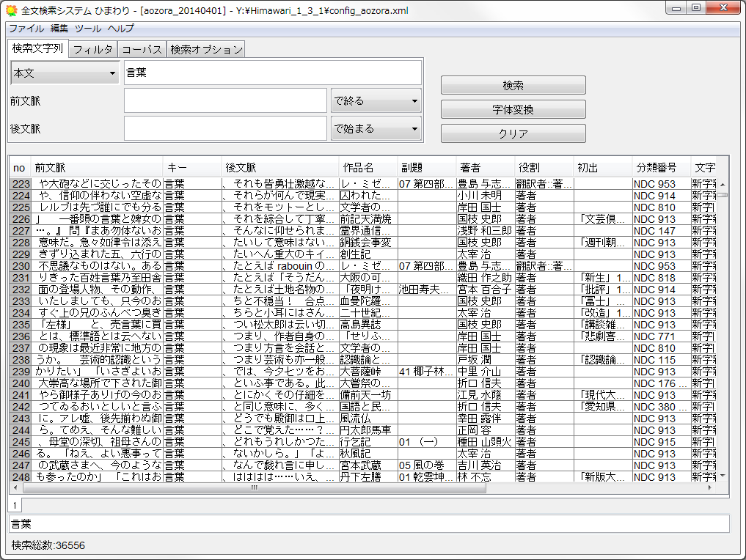Expand the 本文 search target dropdown
Viewport: 746px width, 560px height.
tap(65, 73)
